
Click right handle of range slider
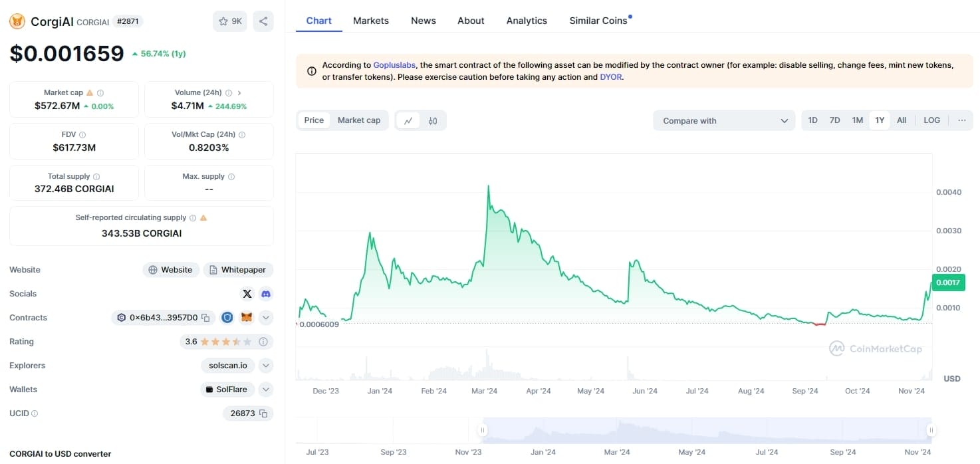[x=931, y=430]
